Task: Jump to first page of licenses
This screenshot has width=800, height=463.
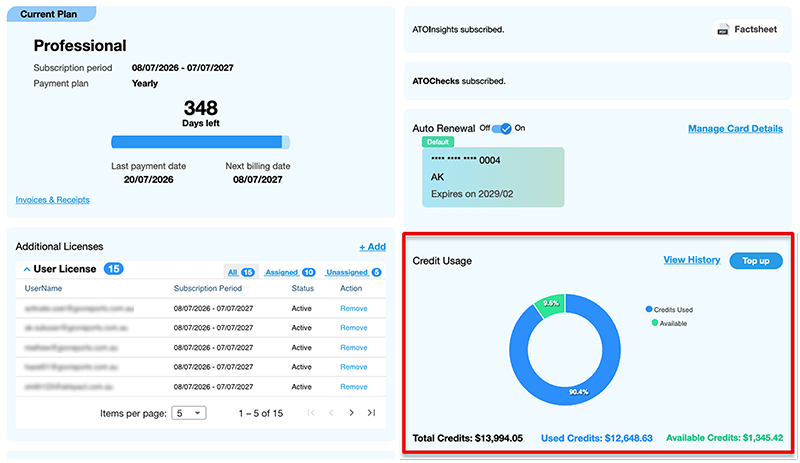Action: (x=311, y=413)
